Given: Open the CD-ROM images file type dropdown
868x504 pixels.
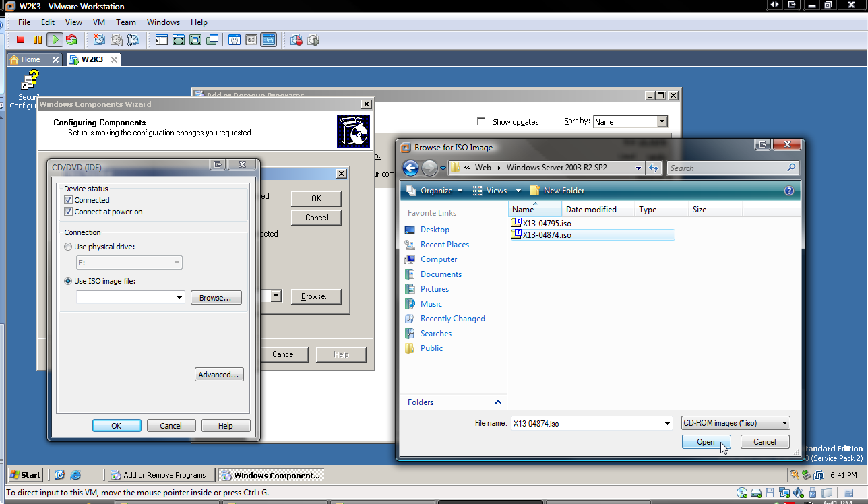Looking at the screenshot, I should pyautogui.click(x=735, y=423).
